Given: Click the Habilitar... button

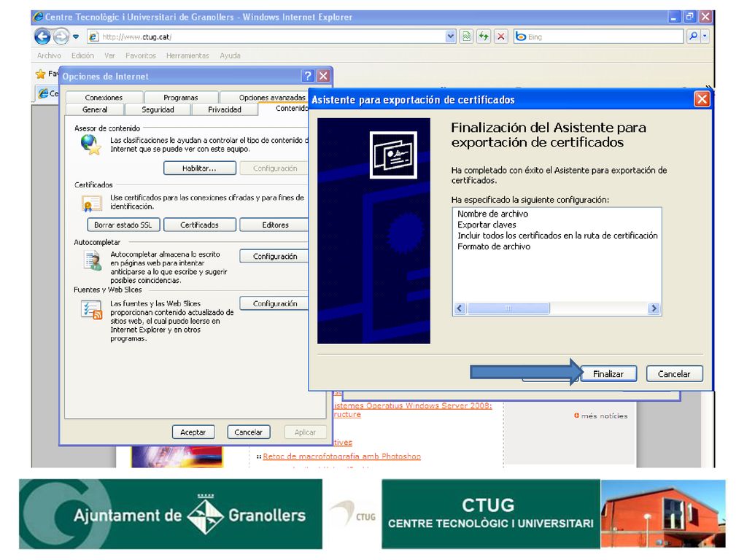Looking at the screenshot, I should pos(200,168).
